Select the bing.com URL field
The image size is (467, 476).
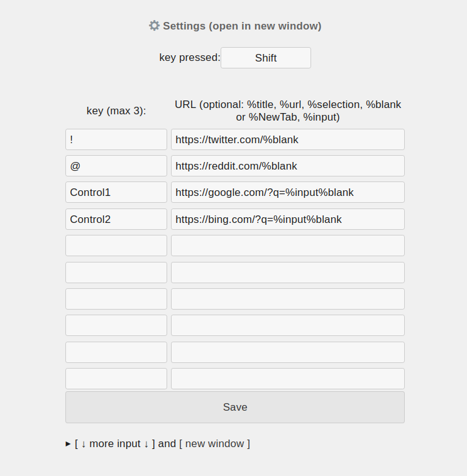[287, 219]
